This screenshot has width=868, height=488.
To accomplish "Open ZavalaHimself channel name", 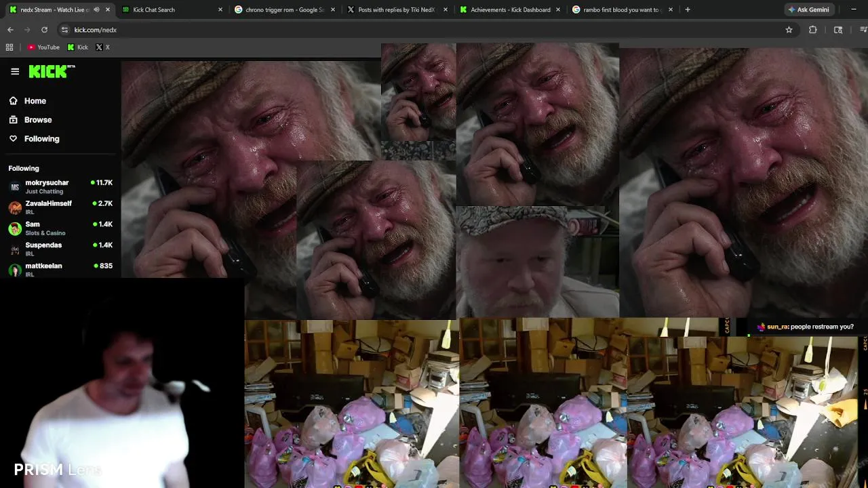I will pyautogui.click(x=48, y=203).
